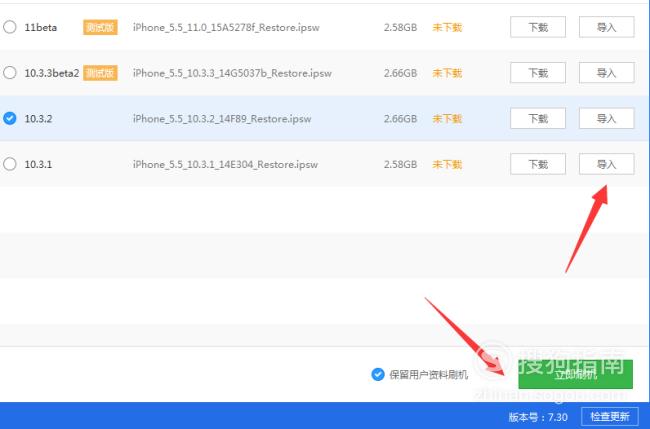Click the 检查更新 button

point(610,417)
